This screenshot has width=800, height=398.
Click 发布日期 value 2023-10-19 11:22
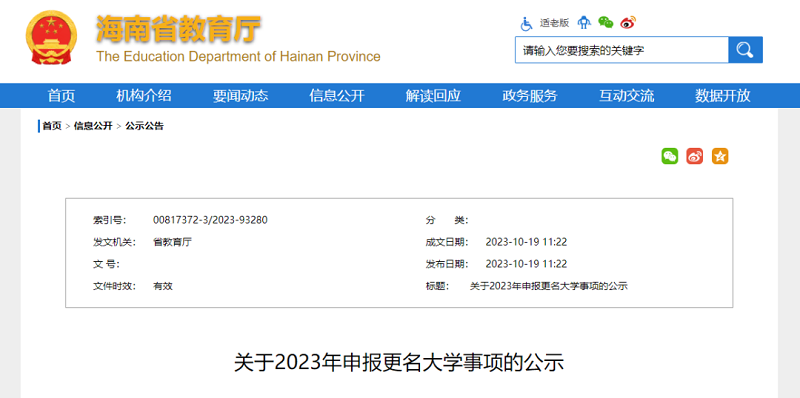526,264
